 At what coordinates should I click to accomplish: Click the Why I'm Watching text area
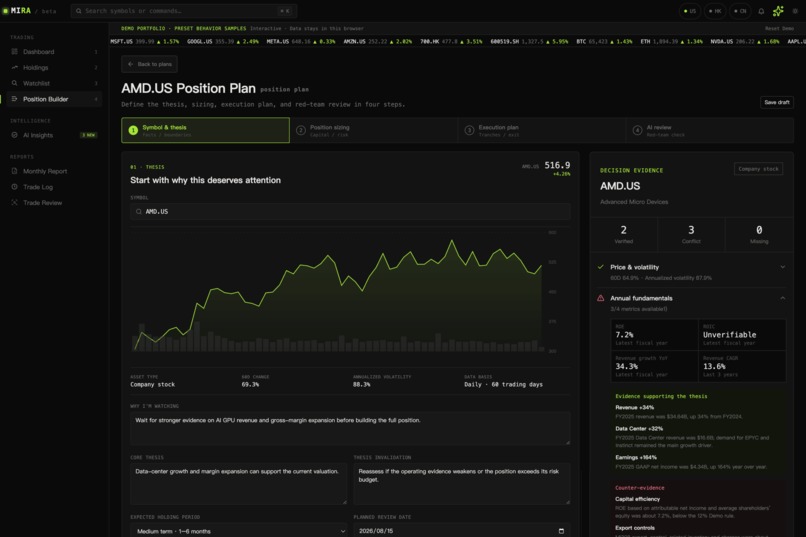[x=350, y=428]
